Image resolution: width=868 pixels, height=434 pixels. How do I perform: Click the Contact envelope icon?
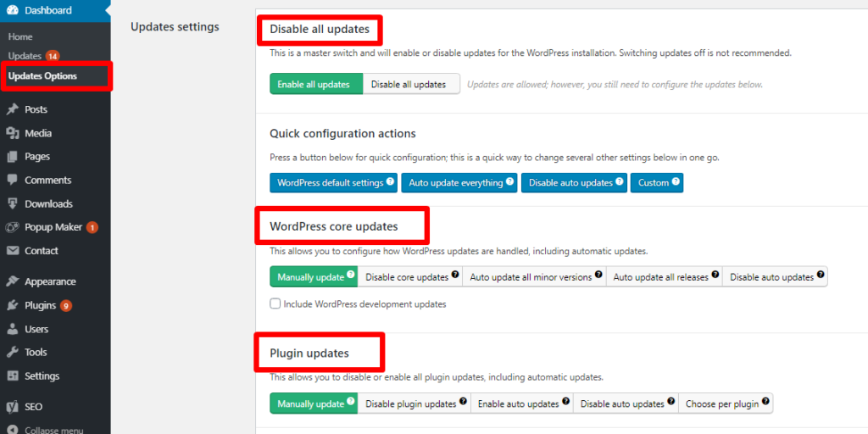tap(13, 251)
